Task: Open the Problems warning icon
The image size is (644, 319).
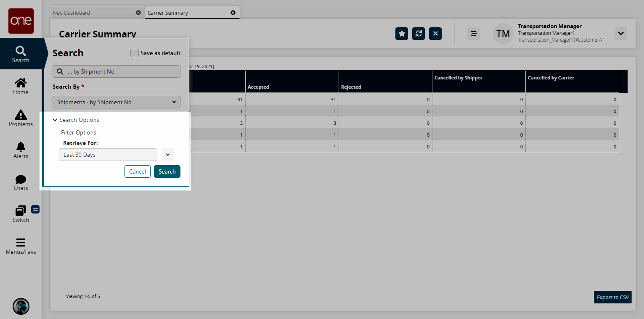Action: click(x=21, y=114)
